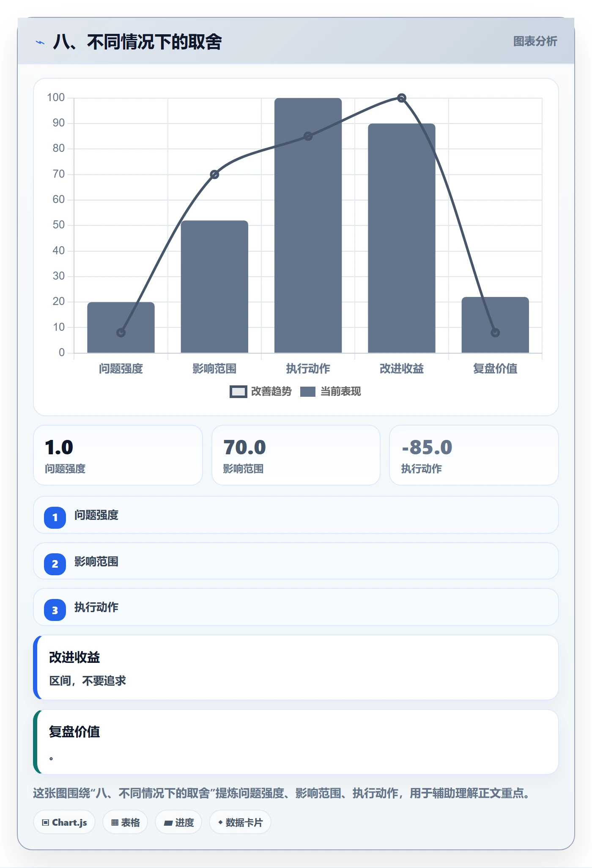Toggle the 改善趋势 legend item
This screenshot has width=592, height=868.
pyautogui.click(x=260, y=392)
